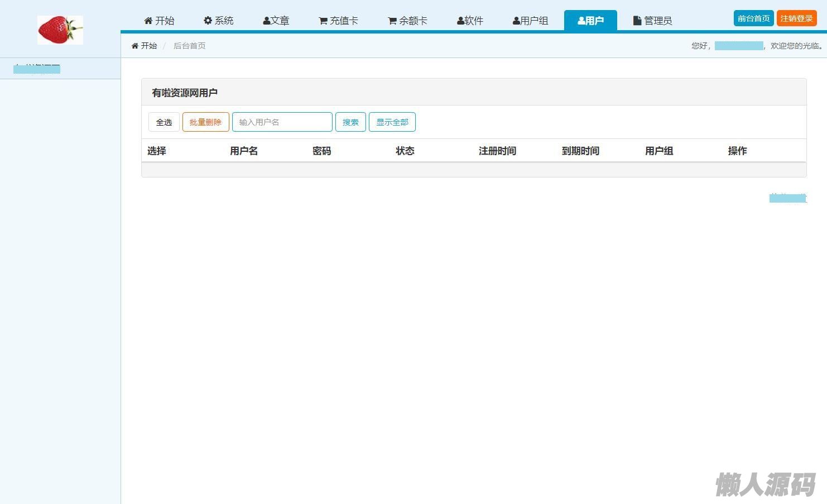Click the person icon beside 软件
827x504 pixels.
click(460, 21)
